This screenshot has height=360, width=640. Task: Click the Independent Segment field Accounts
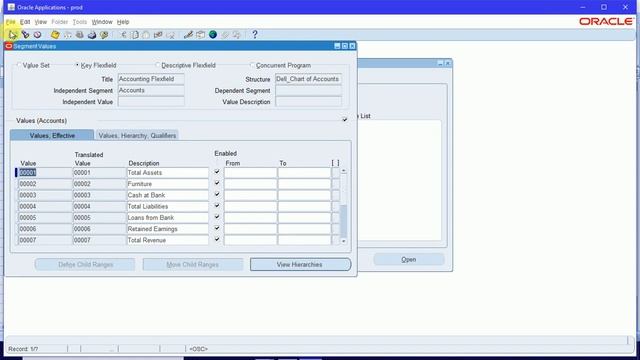[x=151, y=90]
